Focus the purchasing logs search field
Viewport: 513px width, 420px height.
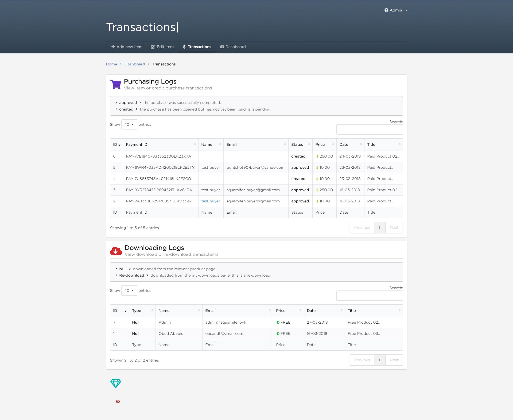(369, 129)
